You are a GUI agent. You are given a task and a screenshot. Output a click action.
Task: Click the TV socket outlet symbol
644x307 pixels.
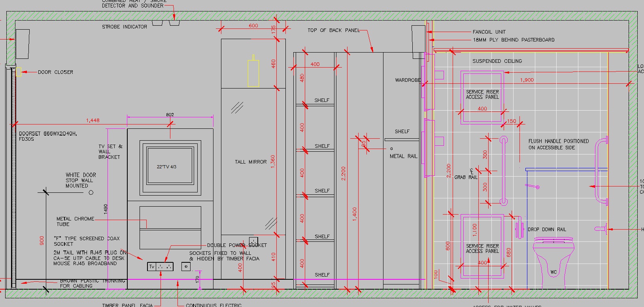[x=151, y=267]
